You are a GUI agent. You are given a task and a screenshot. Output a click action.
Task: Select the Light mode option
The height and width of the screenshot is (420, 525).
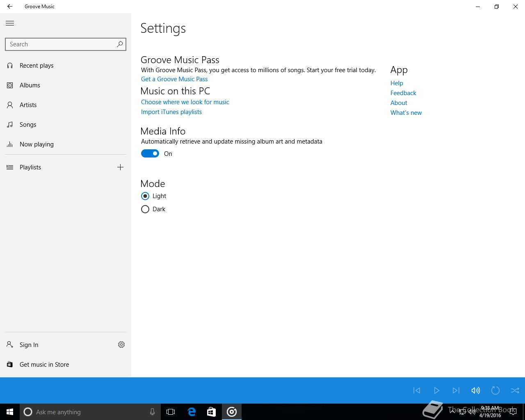[x=145, y=196]
